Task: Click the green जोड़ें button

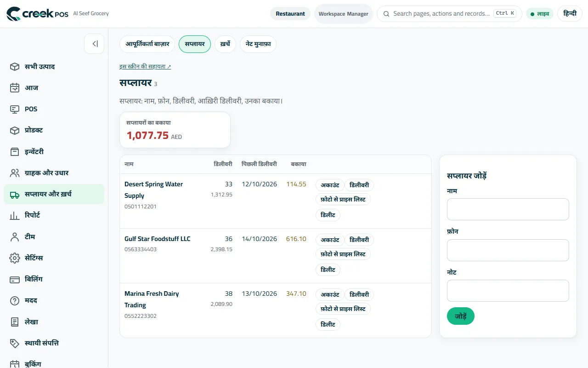Action: pos(461,316)
